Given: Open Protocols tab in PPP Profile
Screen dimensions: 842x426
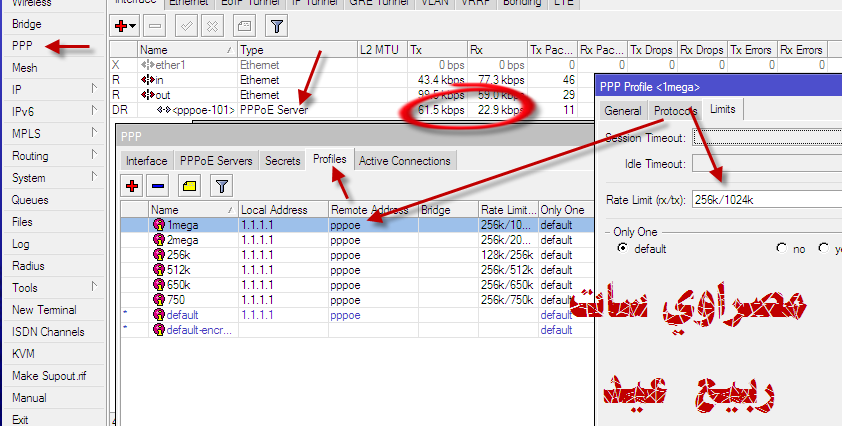Looking at the screenshot, I should click(x=675, y=111).
